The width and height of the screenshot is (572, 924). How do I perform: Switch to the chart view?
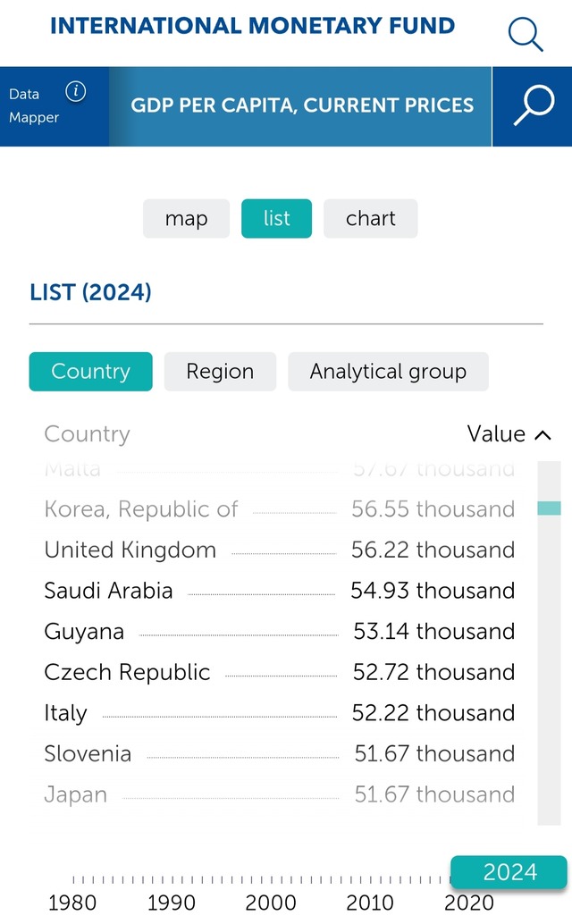(371, 219)
